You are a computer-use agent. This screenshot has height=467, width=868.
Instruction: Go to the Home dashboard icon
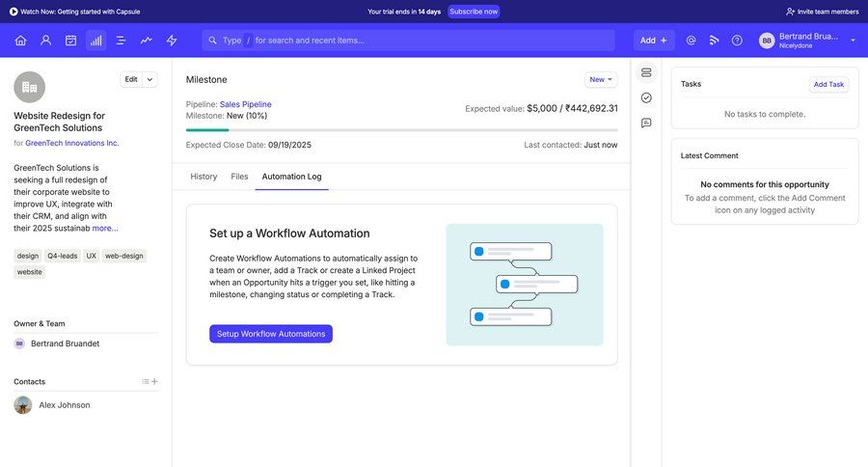click(x=20, y=41)
